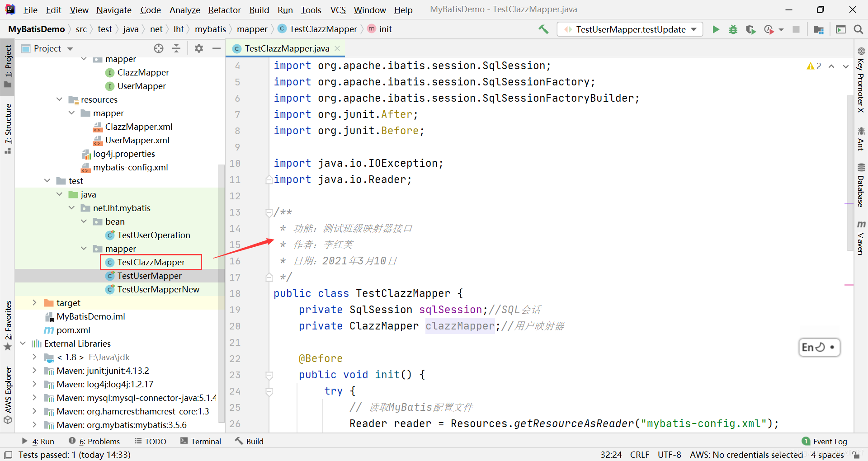868x461 pixels.
Task: Run with coverage shield icon
Action: tap(750, 29)
